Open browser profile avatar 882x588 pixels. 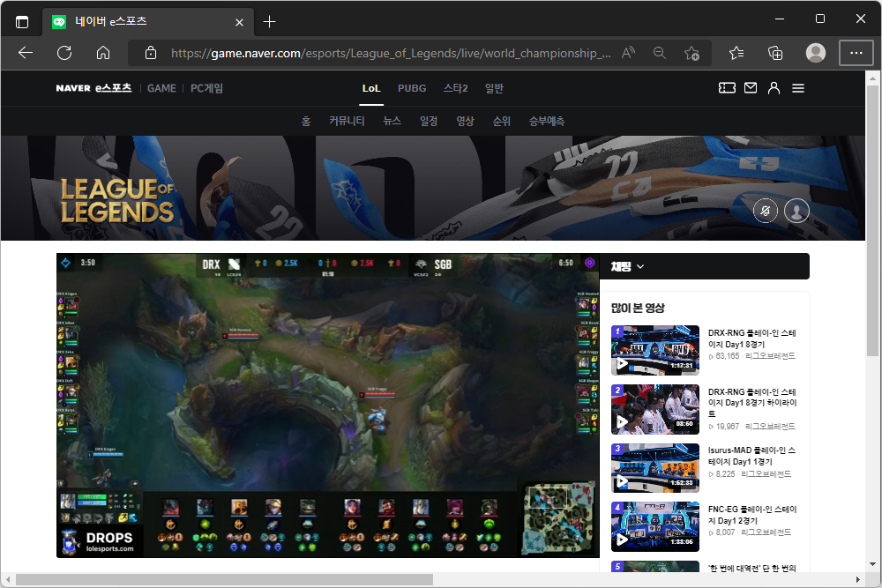click(x=816, y=53)
